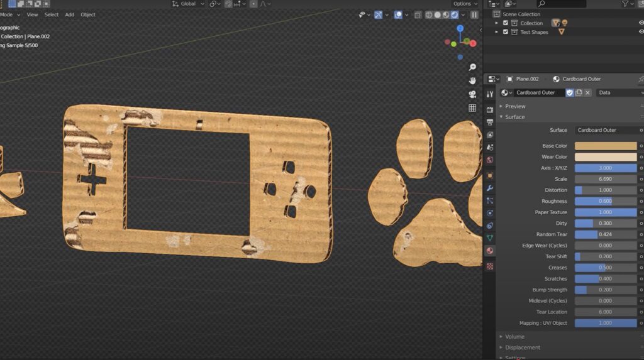Viewport: 644px width, 360px height.
Task: Expand the Collection tree row
Action: (497, 23)
